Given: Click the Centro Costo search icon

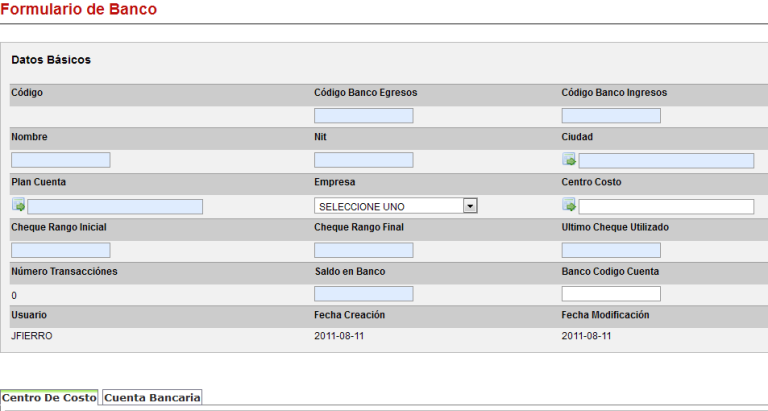Looking at the screenshot, I should click(x=569, y=206).
